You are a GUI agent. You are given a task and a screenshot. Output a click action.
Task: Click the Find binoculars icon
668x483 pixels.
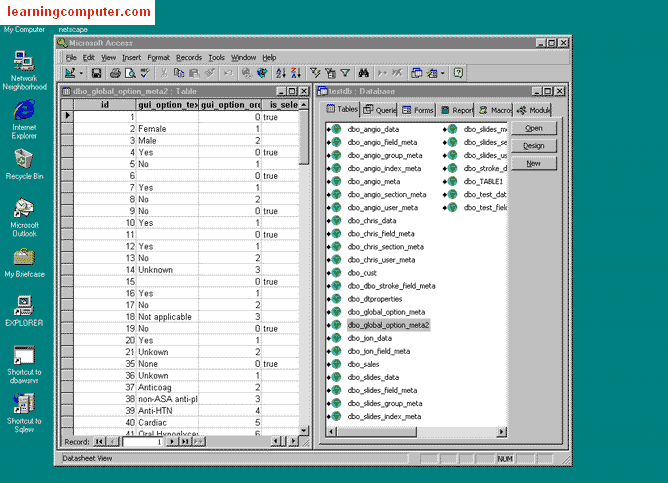coord(363,73)
